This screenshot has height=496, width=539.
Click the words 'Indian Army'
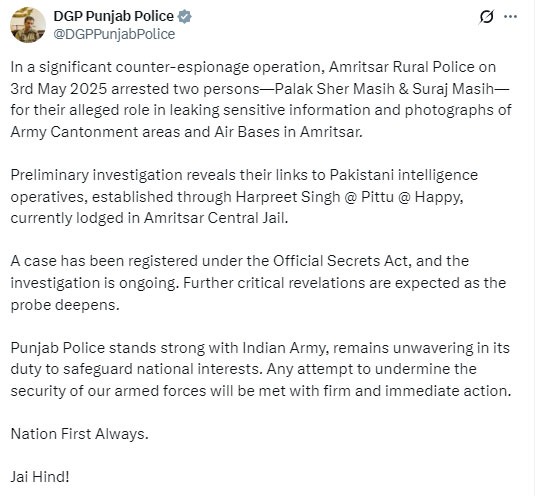284,348
